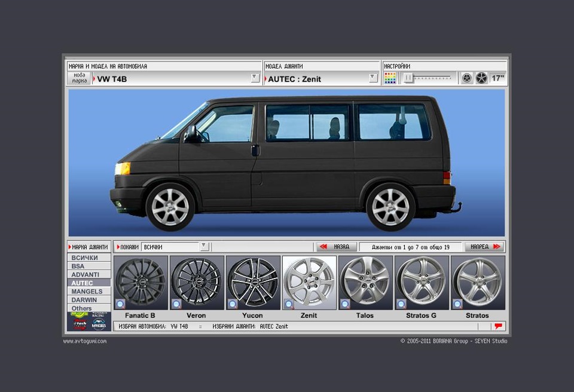The image size is (574, 392).
Task: Click the red speech bubble comment icon
Action: [x=498, y=326]
